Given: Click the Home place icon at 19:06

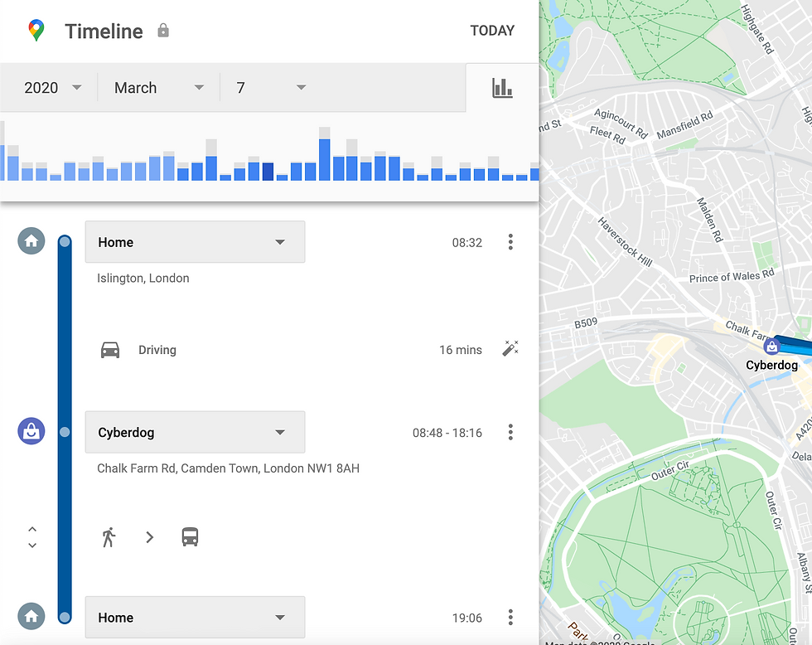Looking at the screenshot, I should pyautogui.click(x=31, y=616).
